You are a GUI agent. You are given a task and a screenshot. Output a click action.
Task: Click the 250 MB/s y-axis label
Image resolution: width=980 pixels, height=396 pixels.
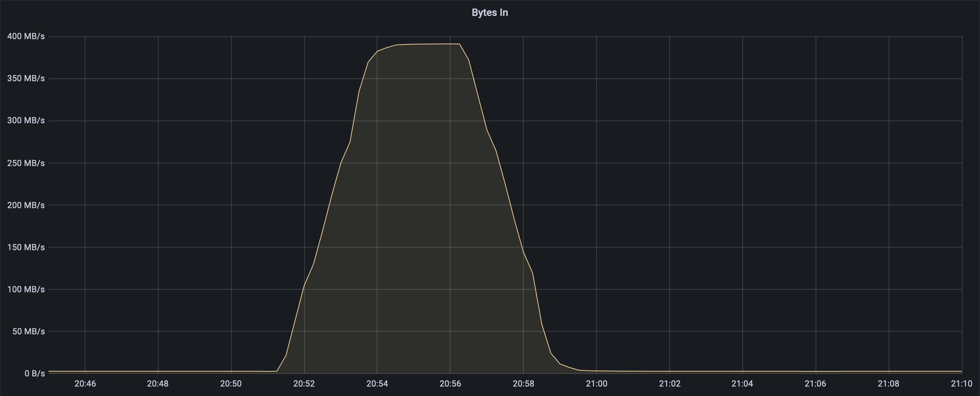(x=26, y=163)
